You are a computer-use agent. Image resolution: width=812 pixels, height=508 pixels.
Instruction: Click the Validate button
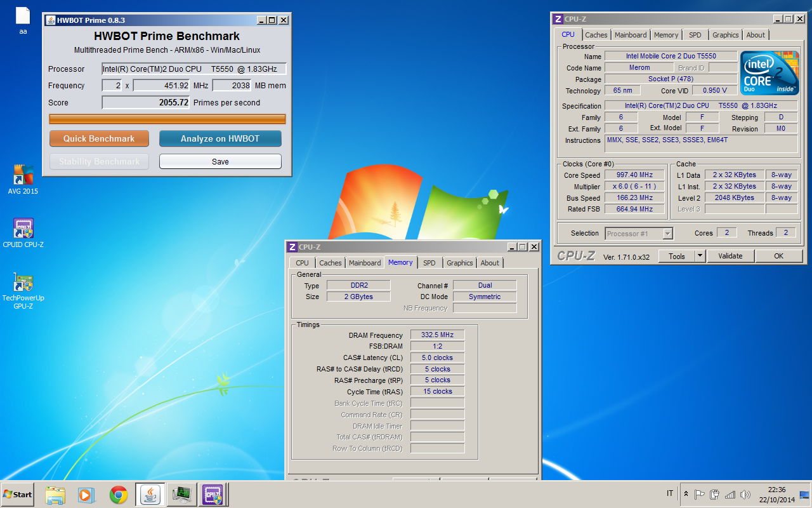coord(730,256)
